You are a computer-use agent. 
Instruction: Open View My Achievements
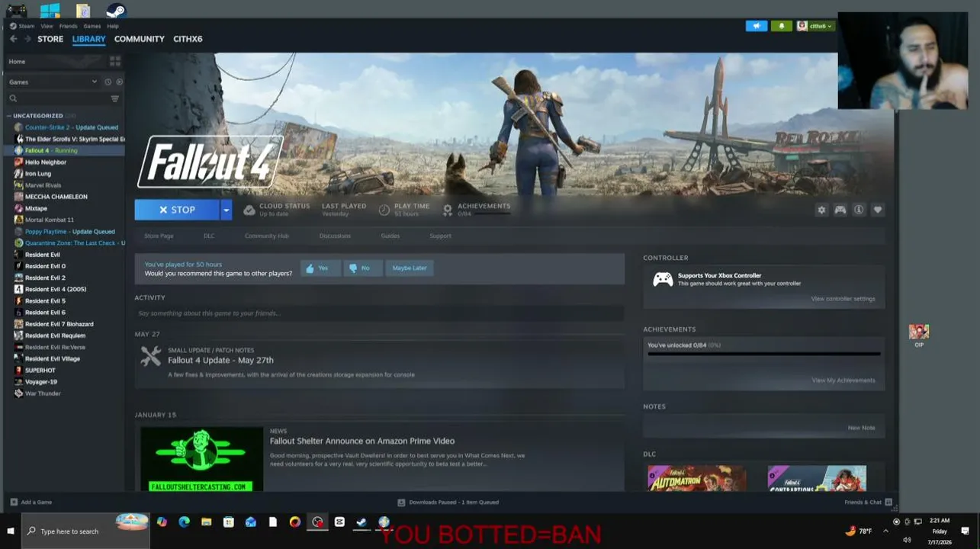point(843,380)
